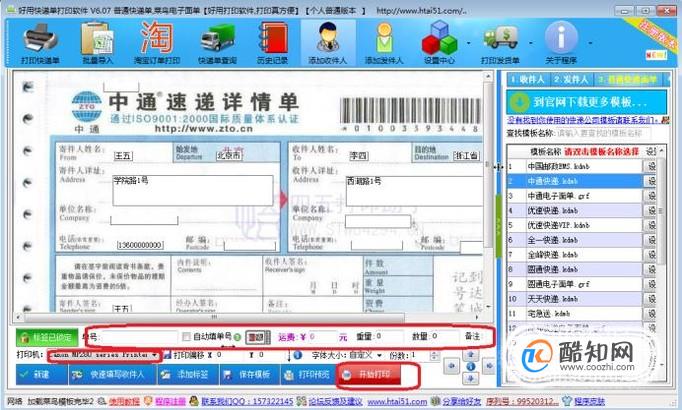
Task: Open 批量导入 batch import tool
Action: click(97, 43)
